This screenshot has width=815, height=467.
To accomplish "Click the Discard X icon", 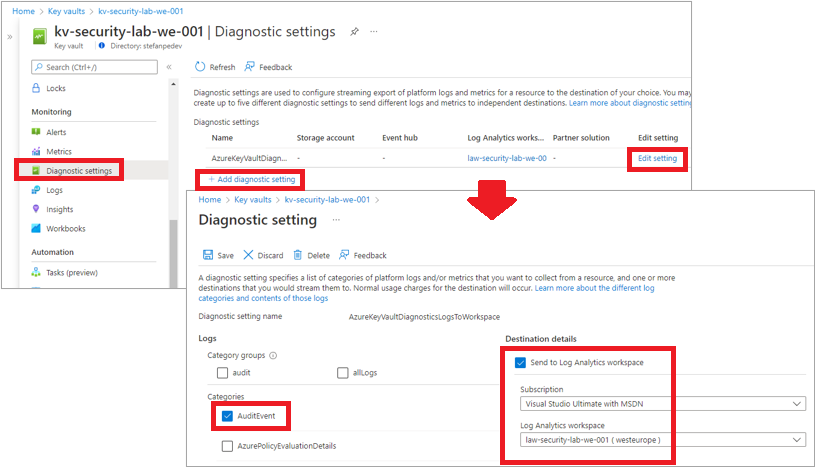I will tap(248, 255).
